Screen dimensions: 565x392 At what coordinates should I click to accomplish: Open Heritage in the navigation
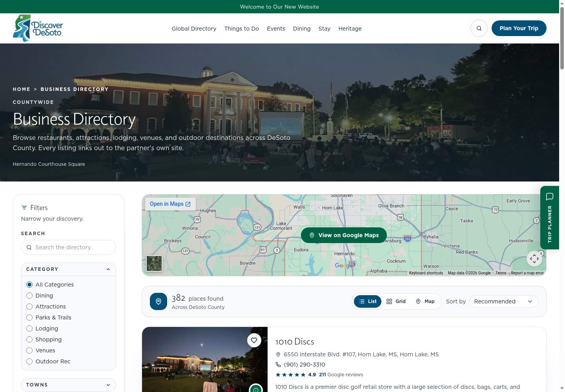tap(350, 29)
